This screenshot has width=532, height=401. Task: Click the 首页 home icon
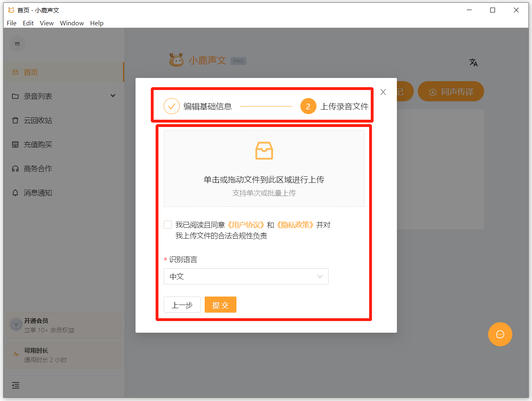(15, 72)
